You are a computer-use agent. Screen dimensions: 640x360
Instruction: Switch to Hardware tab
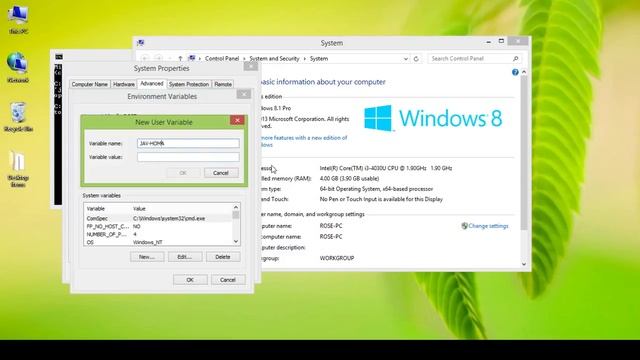point(124,84)
